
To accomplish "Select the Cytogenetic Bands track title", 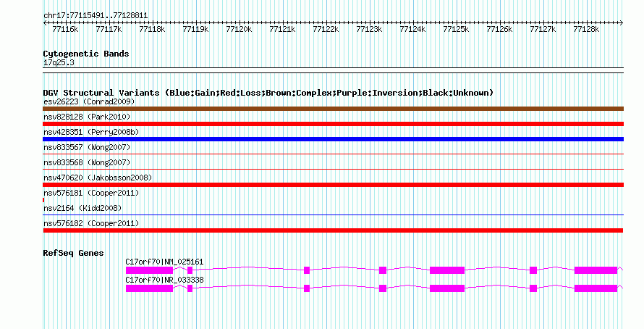I will click(86, 54).
